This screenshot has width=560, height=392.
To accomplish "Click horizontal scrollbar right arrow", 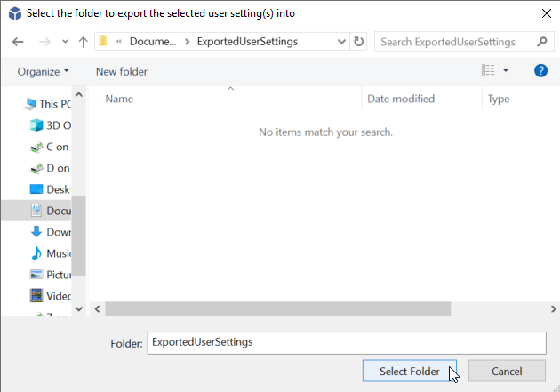I will [x=553, y=308].
